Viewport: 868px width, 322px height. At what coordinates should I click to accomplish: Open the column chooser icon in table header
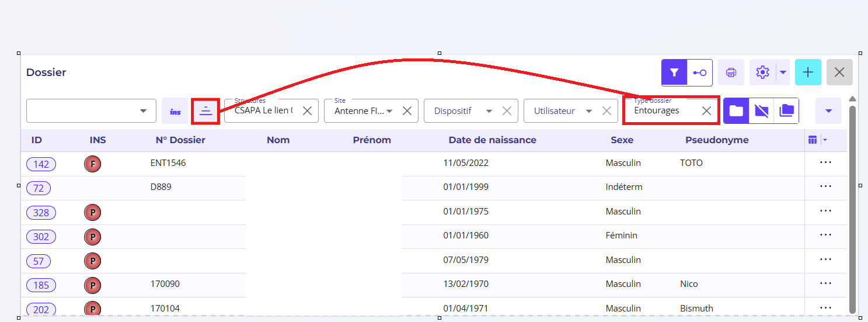point(812,140)
